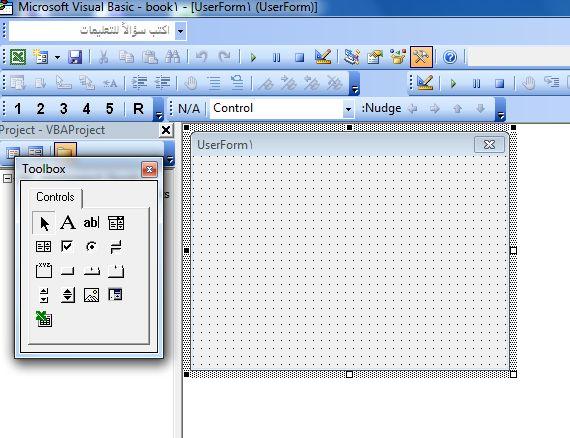Expand the numbered toolbar options arrow
This screenshot has width=570, height=438.
tap(158, 109)
